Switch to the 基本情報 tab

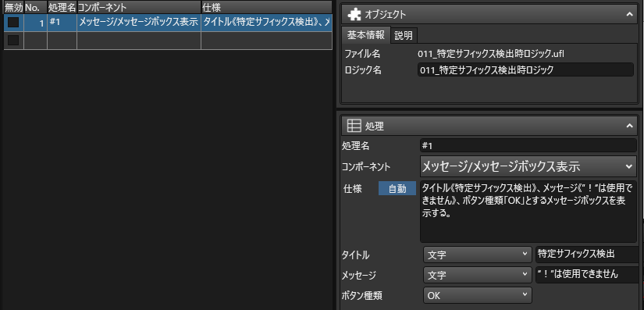click(x=365, y=35)
